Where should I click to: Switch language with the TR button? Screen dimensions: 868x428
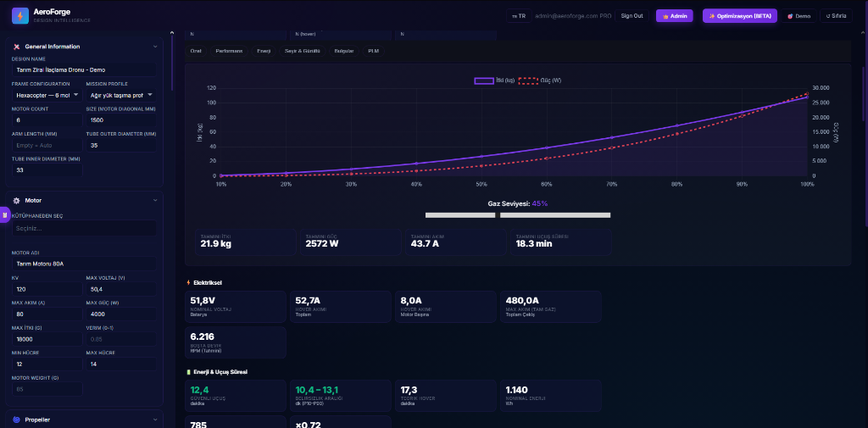click(519, 16)
